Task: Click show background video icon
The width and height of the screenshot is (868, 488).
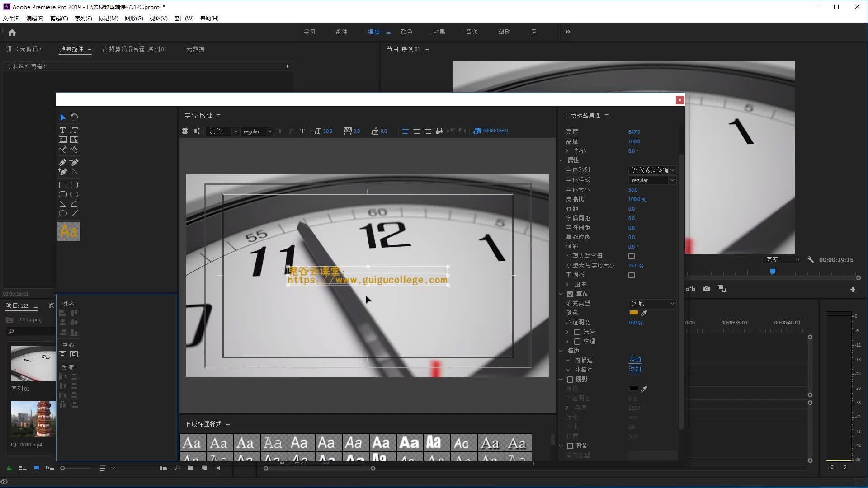Action: tap(476, 131)
